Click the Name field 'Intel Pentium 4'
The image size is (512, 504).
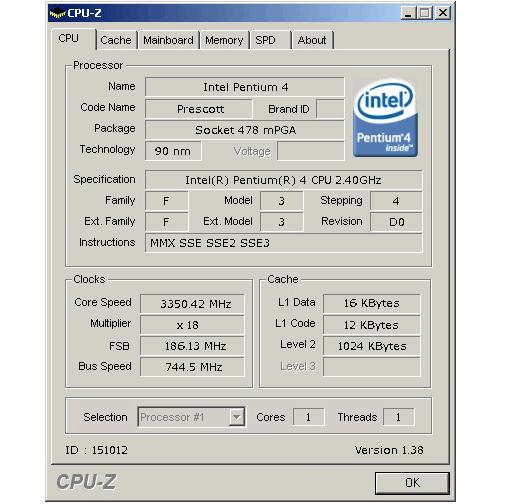point(245,87)
